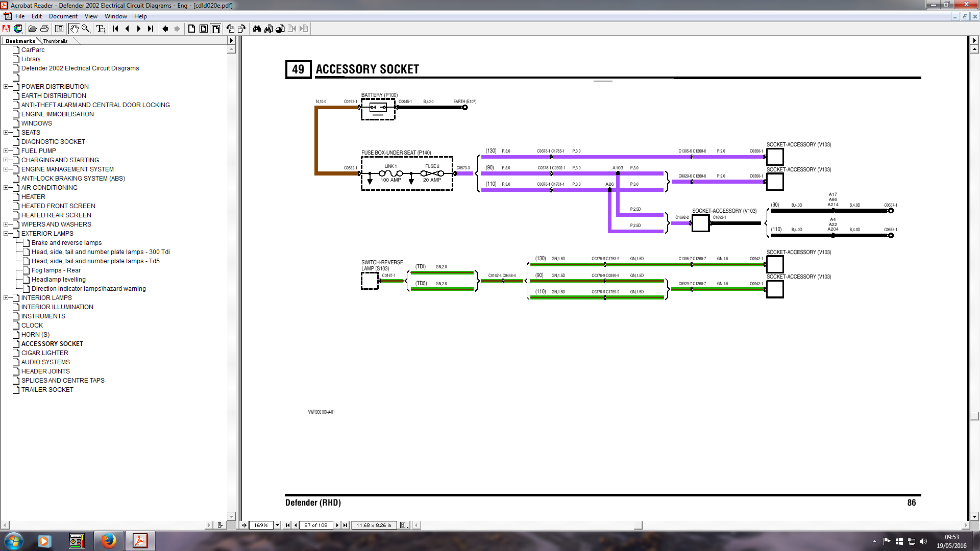Open Firefox from the taskbar
The width and height of the screenshot is (980, 551).
(108, 541)
